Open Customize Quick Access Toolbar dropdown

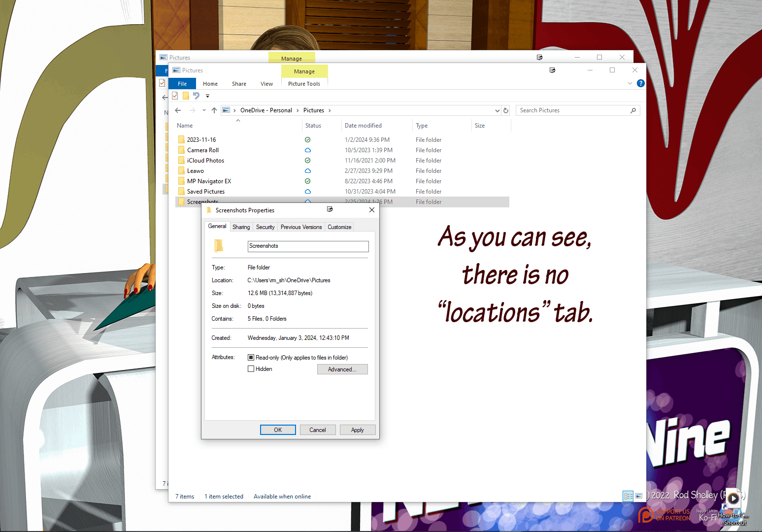click(207, 96)
